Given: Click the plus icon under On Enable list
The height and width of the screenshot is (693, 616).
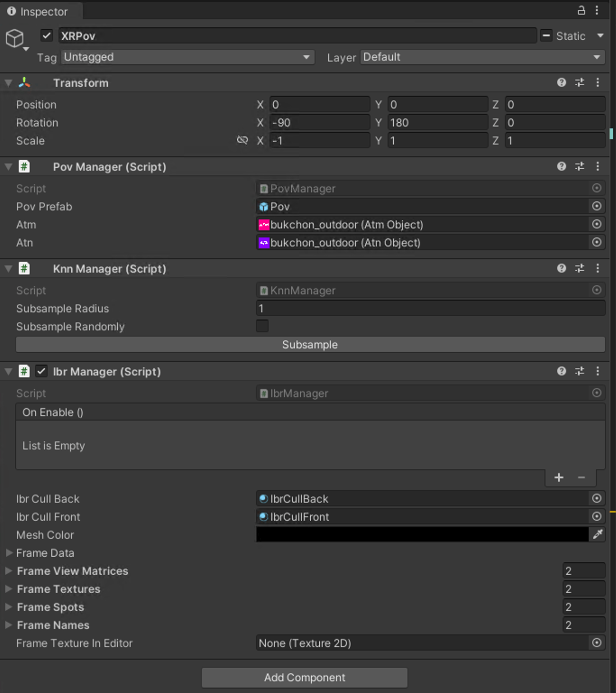Looking at the screenshot, I should (x=559, y=477).
